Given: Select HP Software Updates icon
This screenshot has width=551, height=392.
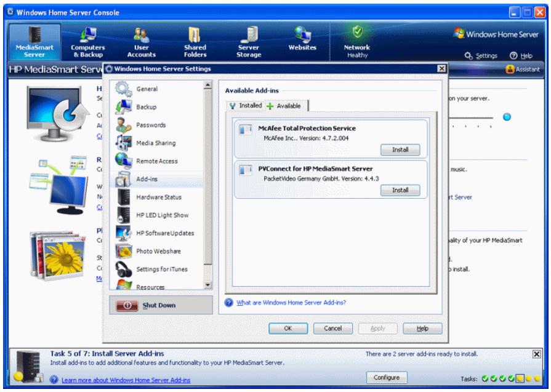Looking at the screenshot, I should click(x=123, y=233).
